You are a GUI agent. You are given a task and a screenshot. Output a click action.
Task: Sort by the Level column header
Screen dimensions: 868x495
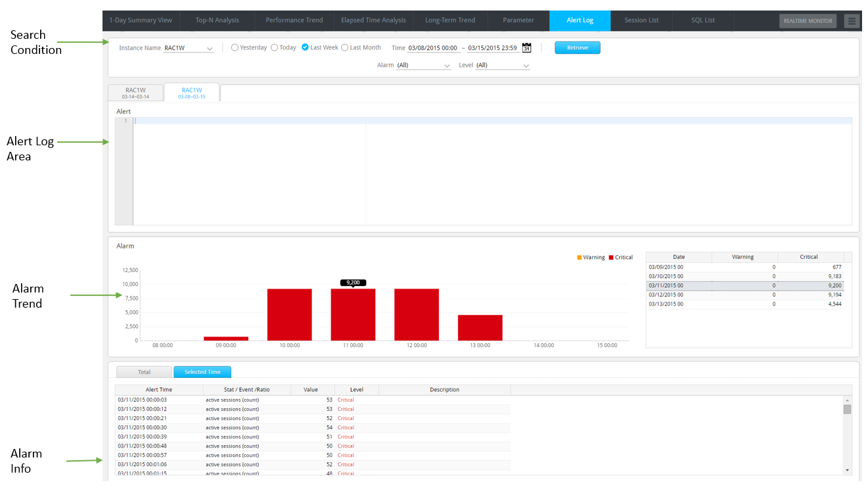tap(357, 390)
